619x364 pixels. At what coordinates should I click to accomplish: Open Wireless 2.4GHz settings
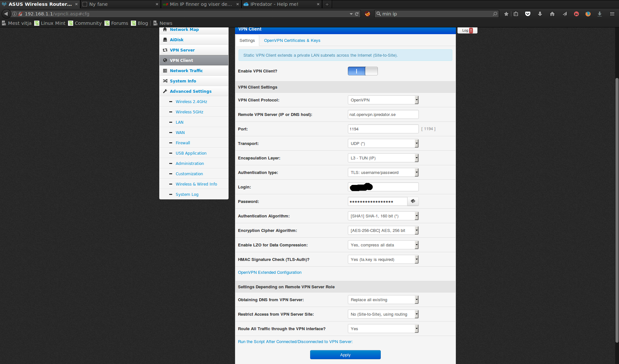[x=191, y=101]
